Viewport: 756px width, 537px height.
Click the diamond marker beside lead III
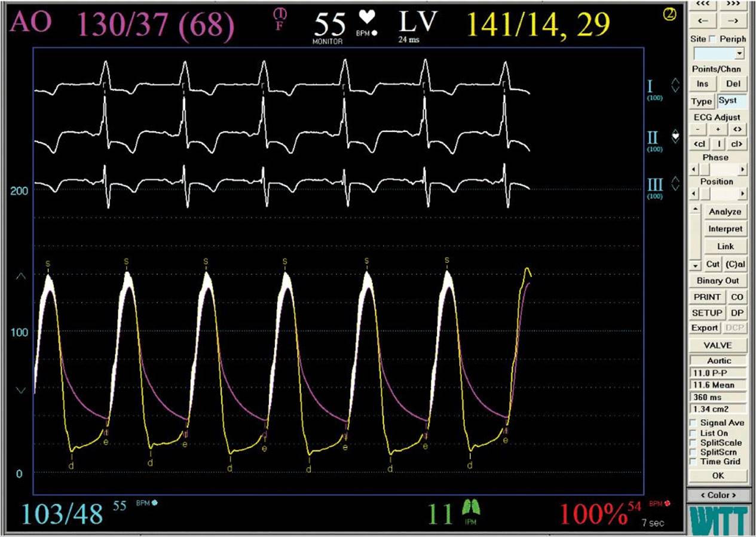click(675, 183)
